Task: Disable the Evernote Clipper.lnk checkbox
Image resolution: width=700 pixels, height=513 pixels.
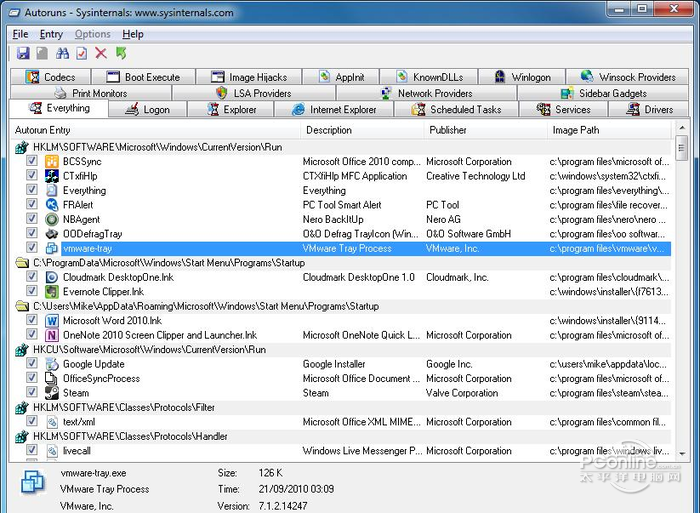Action: click(x=32, y=292)
